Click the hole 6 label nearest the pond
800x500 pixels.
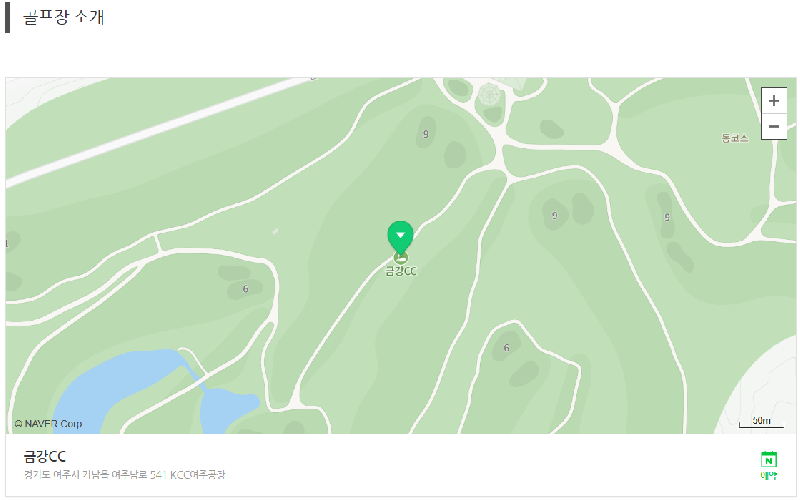245,289
